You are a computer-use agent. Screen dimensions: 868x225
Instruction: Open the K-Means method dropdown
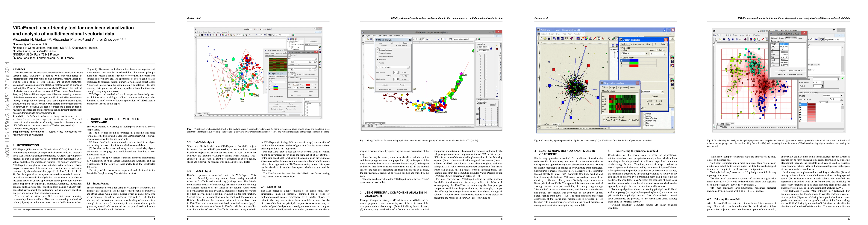(x=647, y=54)
